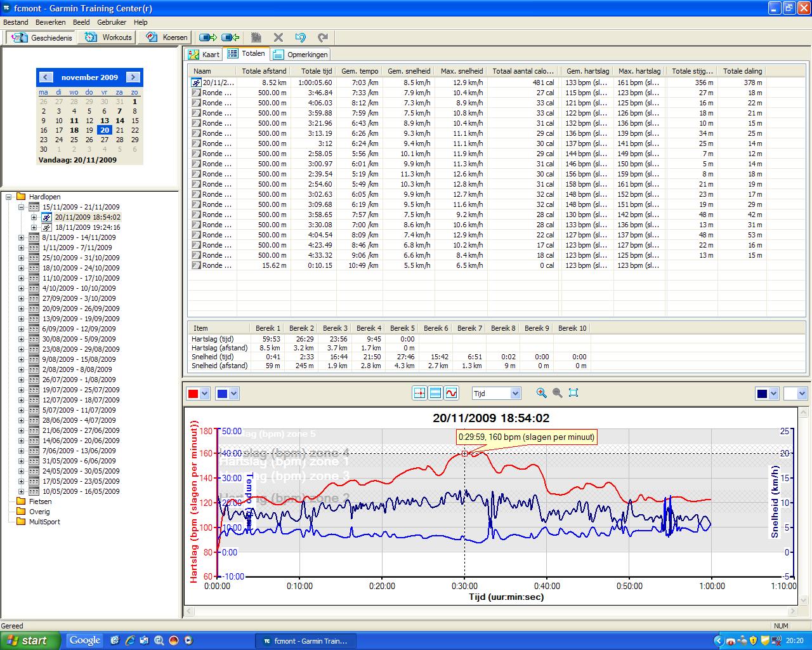Screen dimensions: 812x650
Task: Click the security shield tray icon
Action: coord(754,640)
